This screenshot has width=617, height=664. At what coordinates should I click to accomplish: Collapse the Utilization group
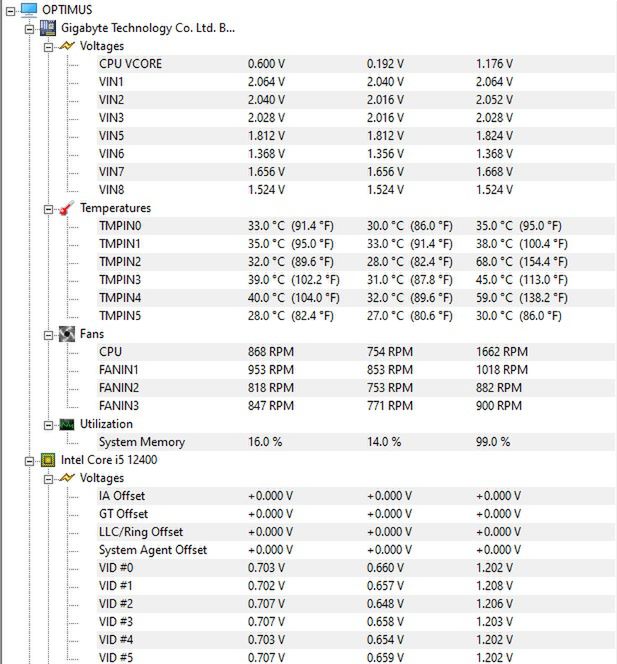[x=49, y=425]
